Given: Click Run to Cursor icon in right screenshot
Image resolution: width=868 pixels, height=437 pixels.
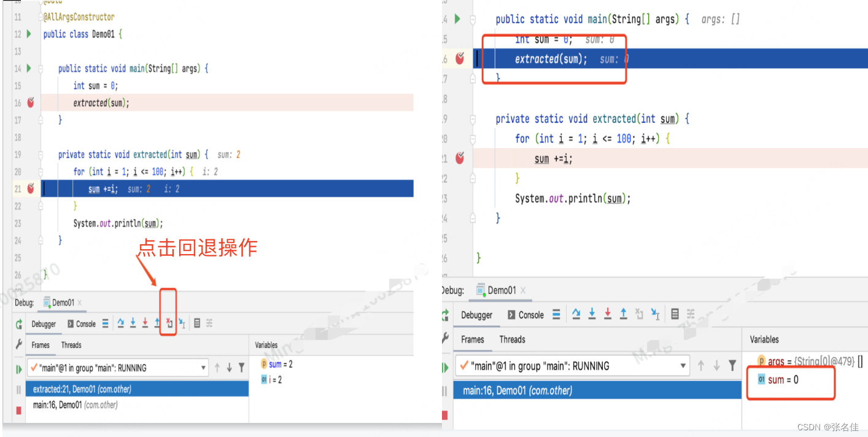Looking at the screenshot, I should click(x=655, y=314).
